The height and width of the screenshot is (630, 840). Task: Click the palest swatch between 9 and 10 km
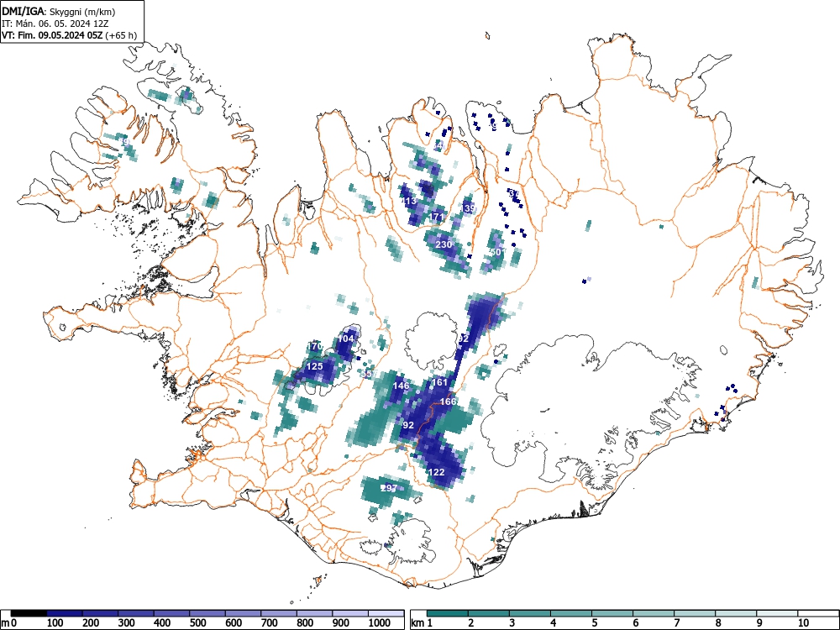pos(777,613)
